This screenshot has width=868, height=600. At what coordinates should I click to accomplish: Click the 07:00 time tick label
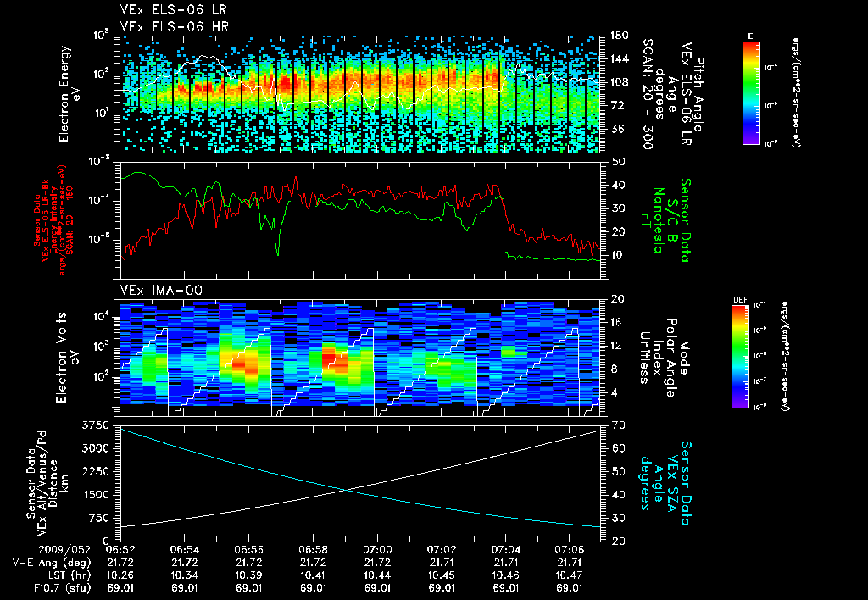(377, 550)
